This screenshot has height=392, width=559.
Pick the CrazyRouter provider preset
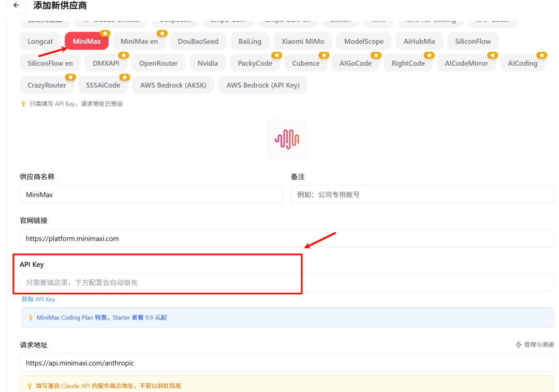47,85
